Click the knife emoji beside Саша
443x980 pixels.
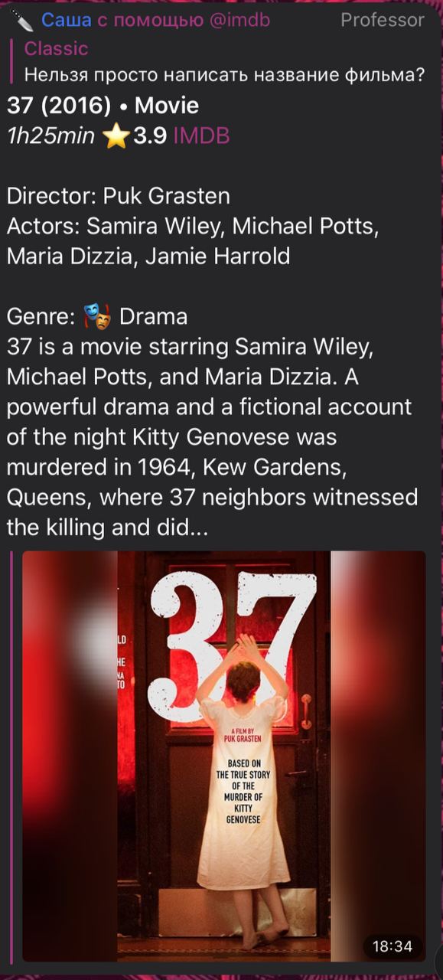[x=21, y=20]
